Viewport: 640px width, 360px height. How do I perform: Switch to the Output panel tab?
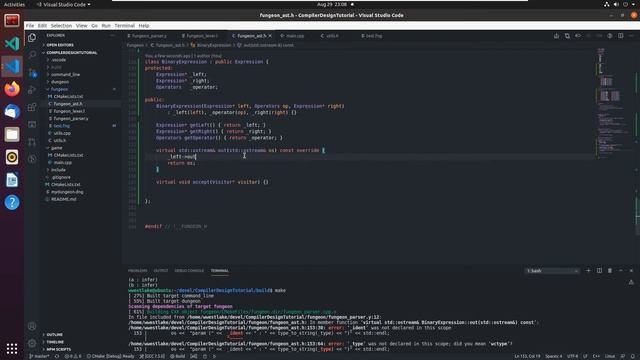coord(161,271)
